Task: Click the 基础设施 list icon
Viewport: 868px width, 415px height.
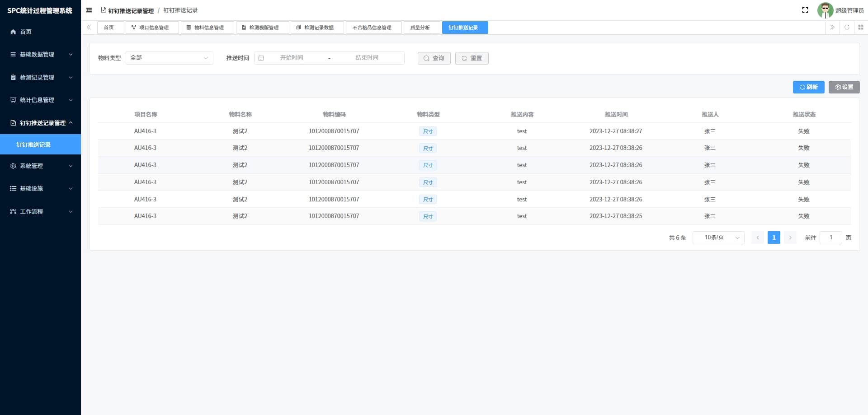Action: click(13, 188)
